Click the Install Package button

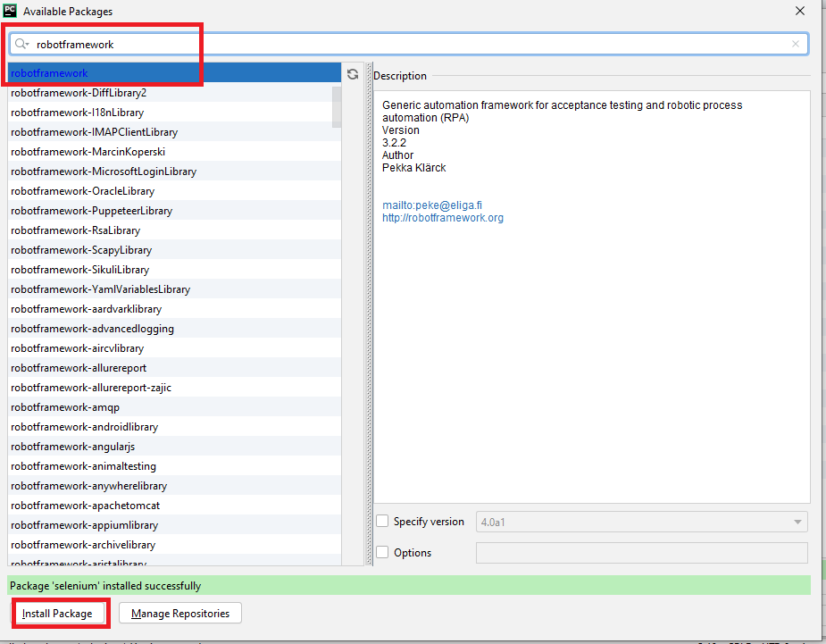[x=57, y=614]
